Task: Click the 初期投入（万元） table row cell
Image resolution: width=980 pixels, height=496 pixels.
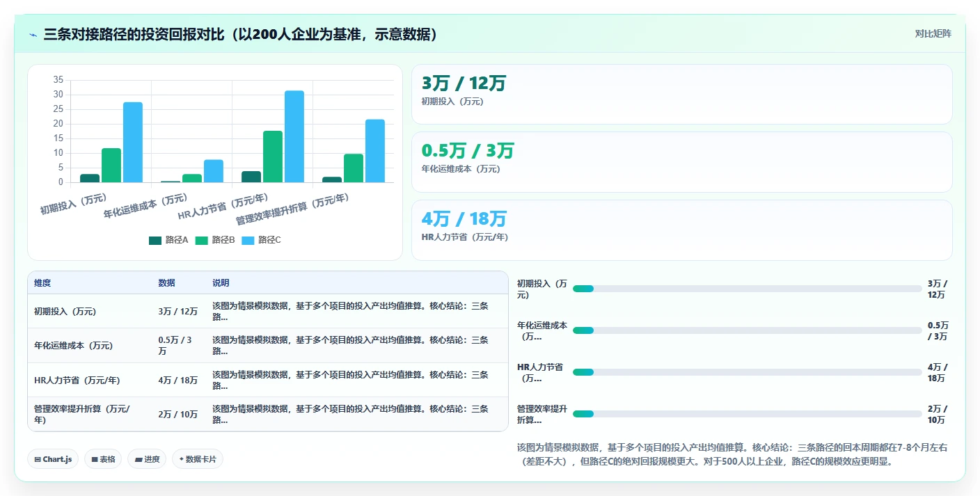Action: point(90,311)
